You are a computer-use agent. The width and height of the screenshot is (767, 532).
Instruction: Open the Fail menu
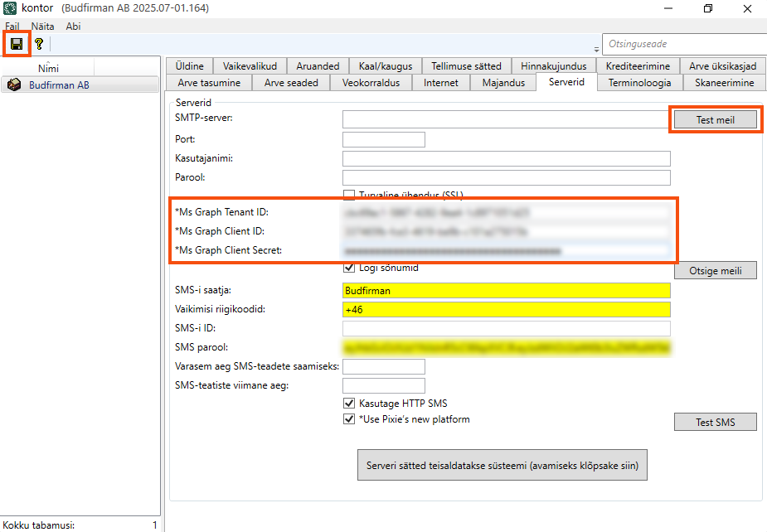pyautogui.click(x=12, y=27)
